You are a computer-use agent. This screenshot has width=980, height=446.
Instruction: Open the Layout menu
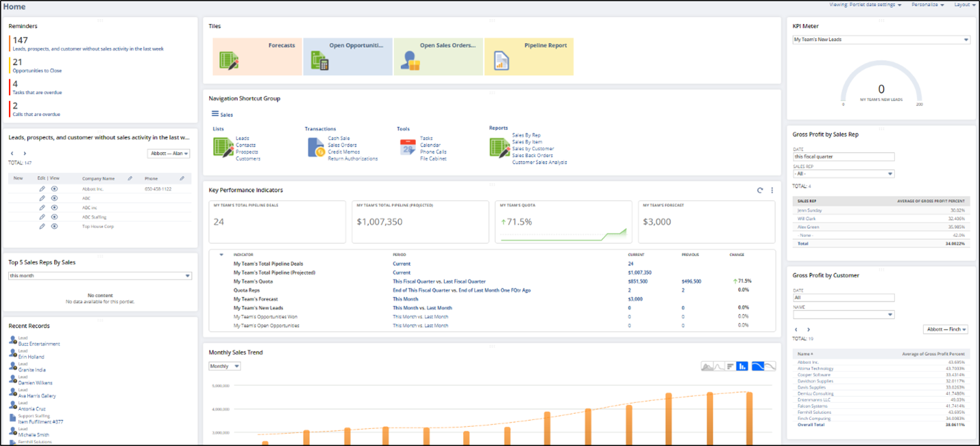point(964,4)
